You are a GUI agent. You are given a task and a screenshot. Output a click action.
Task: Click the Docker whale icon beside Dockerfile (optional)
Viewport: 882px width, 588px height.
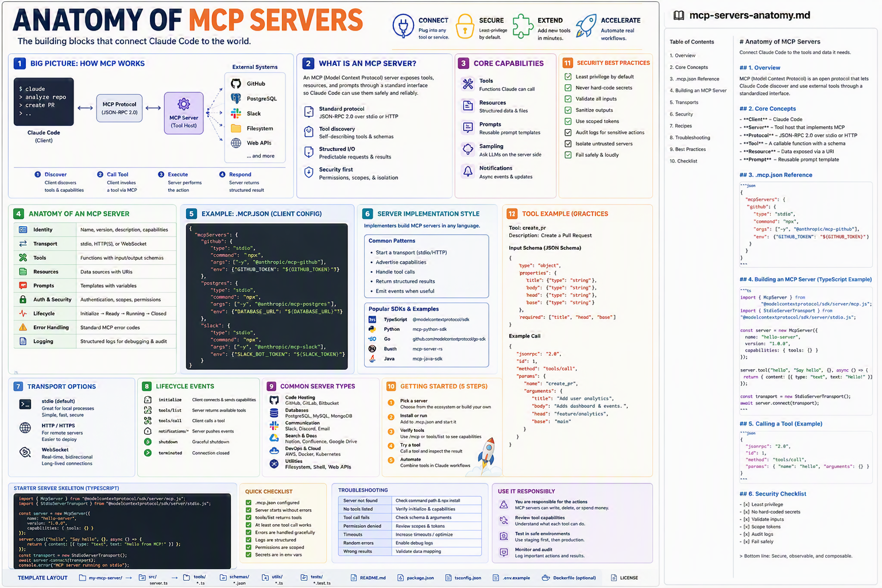tap(545, 578)
